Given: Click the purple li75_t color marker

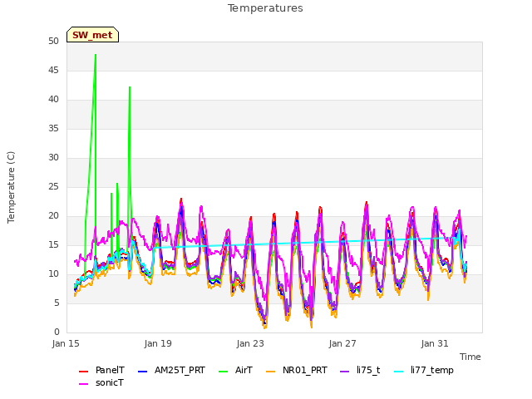Looking at the screenshot, I should (344, 372).
